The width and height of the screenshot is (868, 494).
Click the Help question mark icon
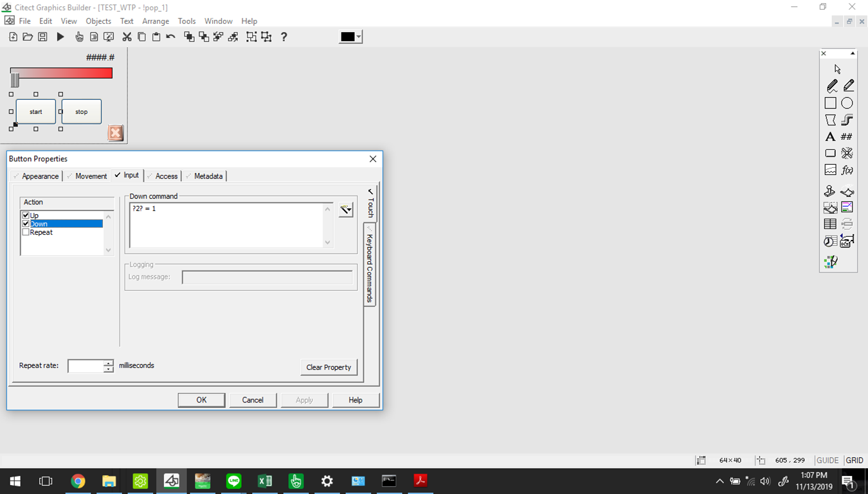pyautogui.click(x=284, y=37)
